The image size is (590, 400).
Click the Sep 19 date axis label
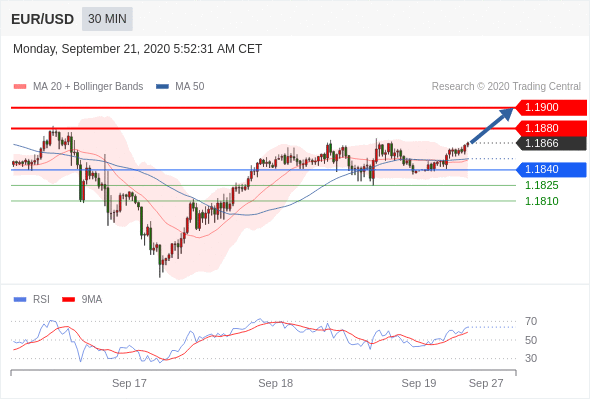419,383
